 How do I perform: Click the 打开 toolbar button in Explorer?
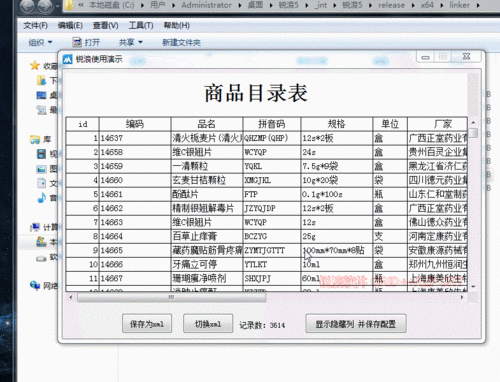click(x=86, y=42)
